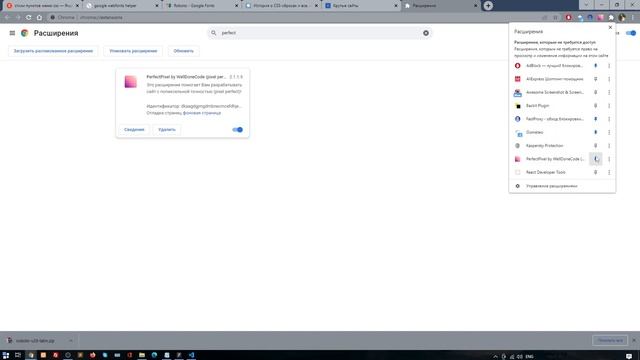Open Firefox from the taskbar
Screen dimensions: 640x360
(92, 355)
